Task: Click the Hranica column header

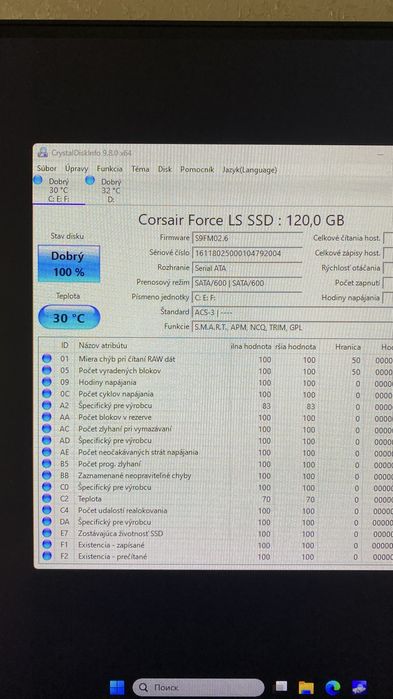Action: tap(348, 346)
